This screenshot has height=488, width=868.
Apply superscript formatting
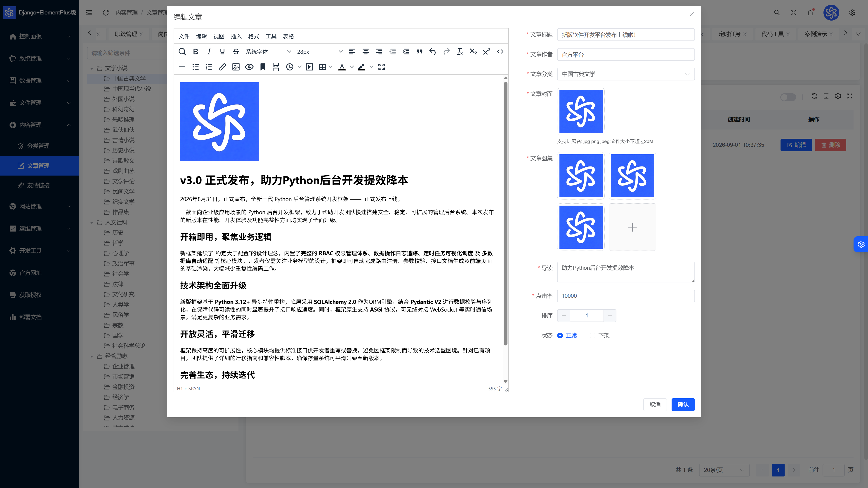coord(487,52)
